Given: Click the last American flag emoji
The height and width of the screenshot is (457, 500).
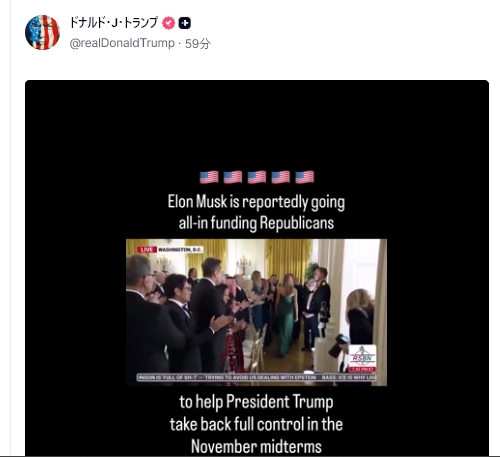Looking at the screenshot, I should [305, 177].
